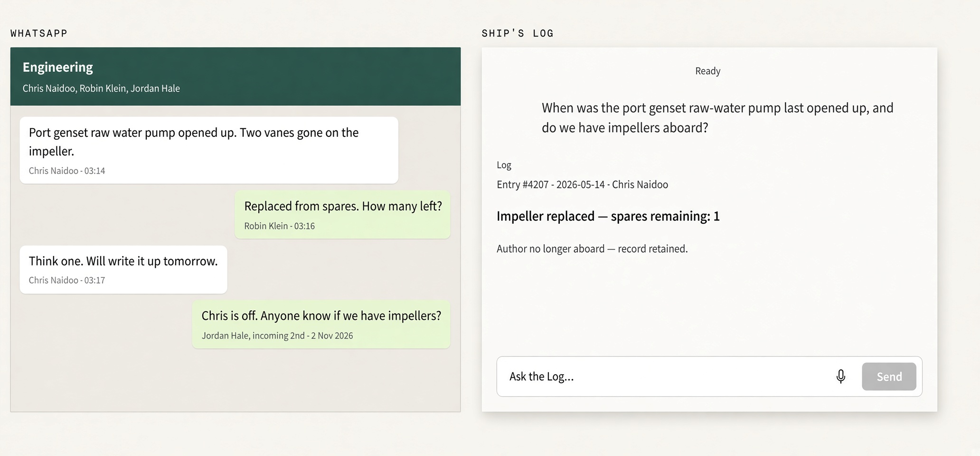Click timestamp 'Robin Klein - 03:16'
This screenshot has height=456, width=980.
[279, 226]
